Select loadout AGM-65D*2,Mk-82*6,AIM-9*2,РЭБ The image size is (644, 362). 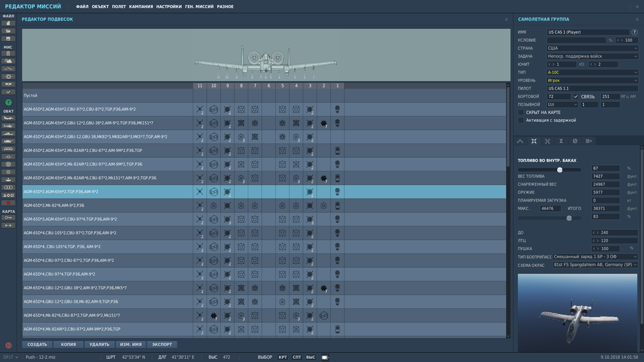pyautogui.click(x=264, y=205)
